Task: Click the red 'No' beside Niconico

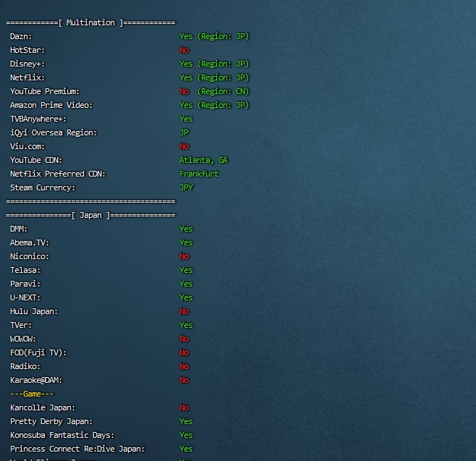Action: (184, 257)
